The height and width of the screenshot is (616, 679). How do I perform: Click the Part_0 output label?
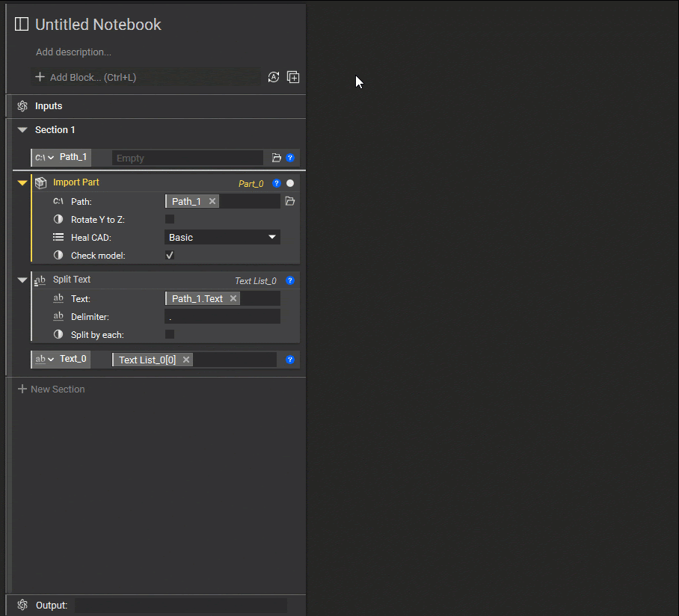251,184
